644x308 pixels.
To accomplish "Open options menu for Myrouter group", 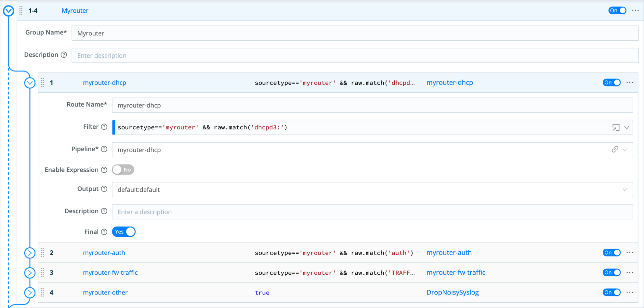I will 635,11.
